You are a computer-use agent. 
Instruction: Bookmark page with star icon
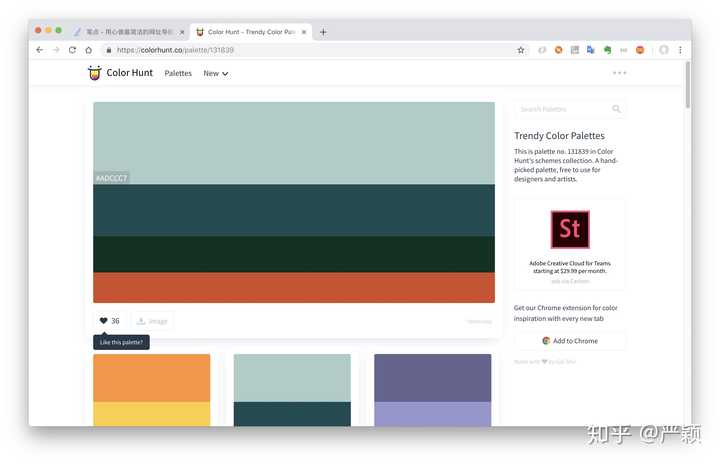[521, 50]
